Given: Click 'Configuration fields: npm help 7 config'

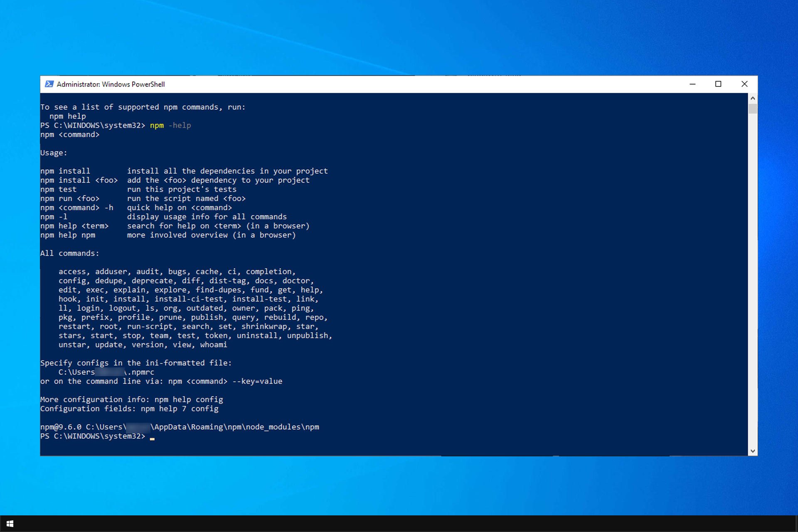Looking at the screenshot, I should [x=129, y=409].
